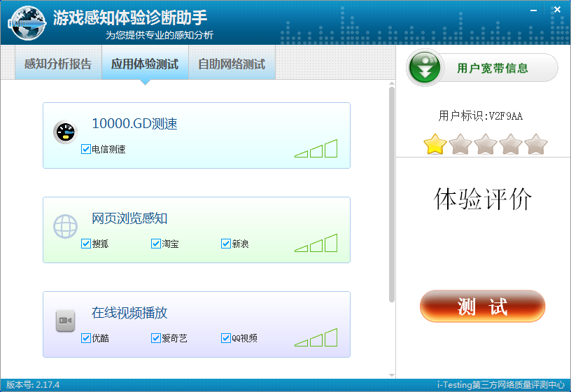Screen dimensions: 571x392
Task: Click the 游戏感知体验诊断助手 title
Action: (130, 17)
